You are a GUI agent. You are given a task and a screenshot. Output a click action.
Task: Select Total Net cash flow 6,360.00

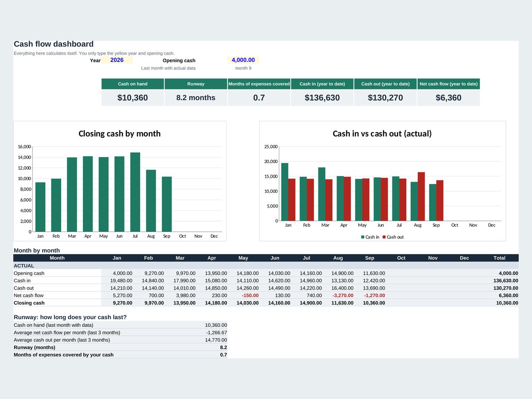(499, 295)
